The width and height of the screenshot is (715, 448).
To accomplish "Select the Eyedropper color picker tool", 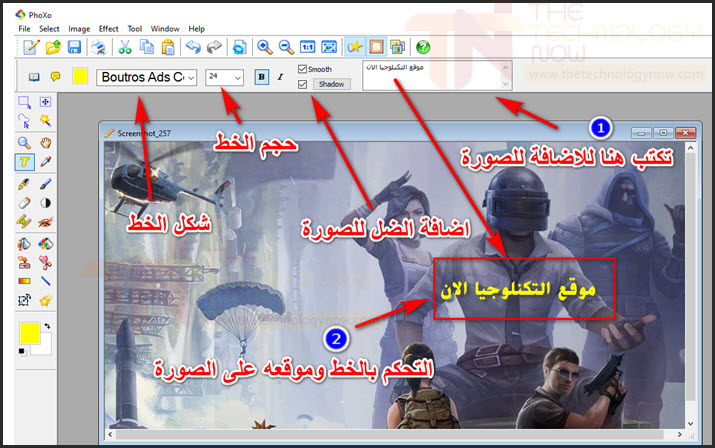I will (x=45, y=162).
